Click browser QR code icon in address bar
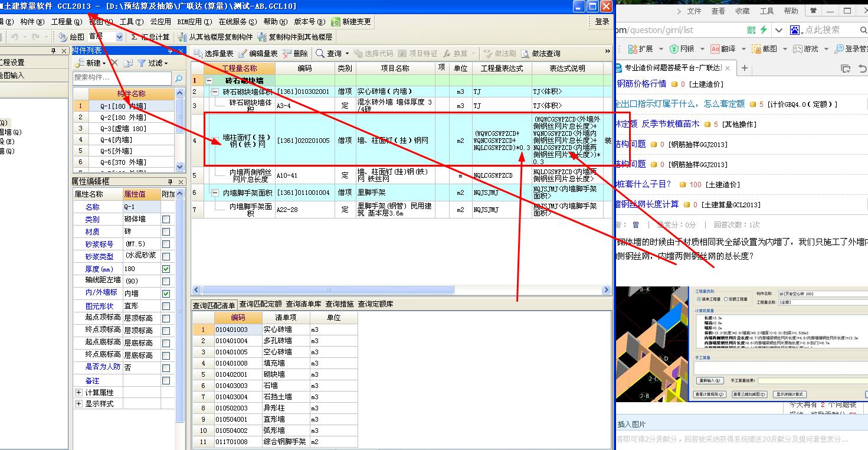 (751, 30)
